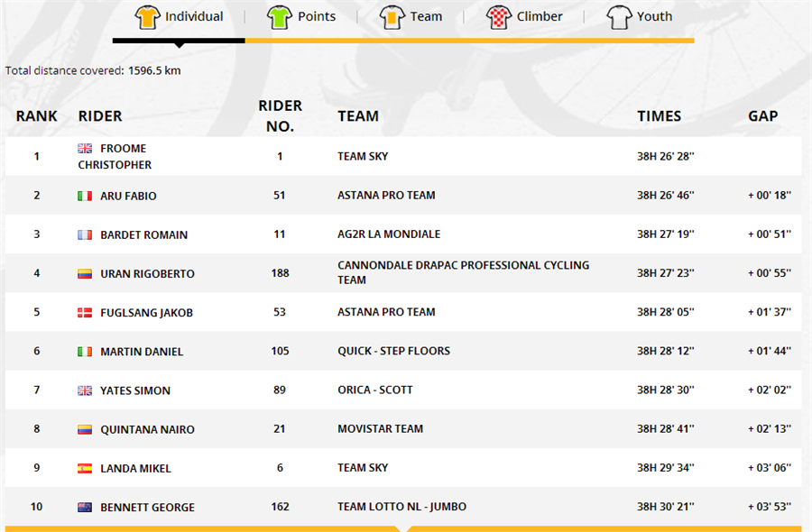Click TEAM LOTTO NL - JUMBO name

(x=401, y=507)
